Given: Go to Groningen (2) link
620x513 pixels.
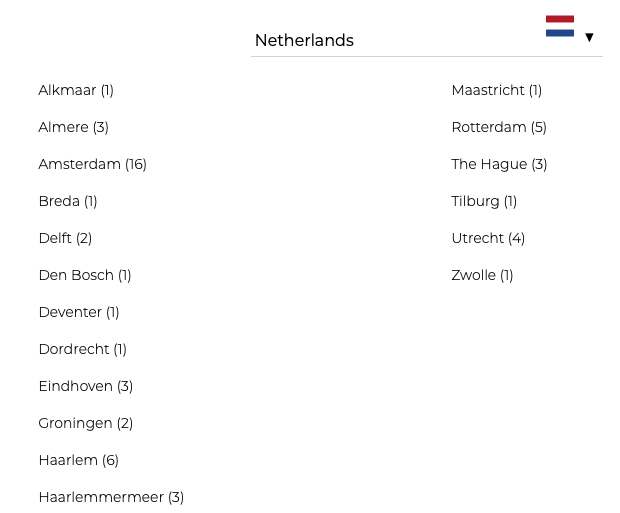Looking at the screenshot, I should [x=85, y=423].
